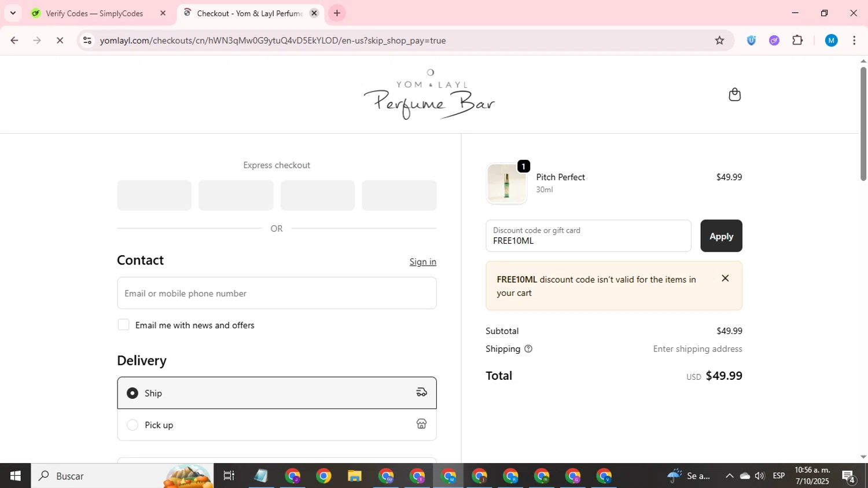The image size is (868, 488).
Task: Select the Pick up delivery option
Action: click(x=277, y=425)
